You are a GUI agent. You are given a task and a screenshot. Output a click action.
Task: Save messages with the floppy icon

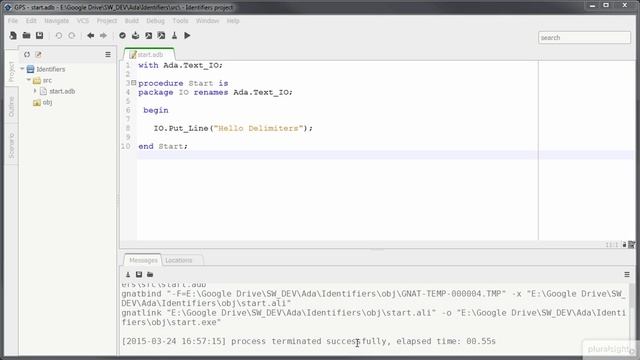click(139, 275)
